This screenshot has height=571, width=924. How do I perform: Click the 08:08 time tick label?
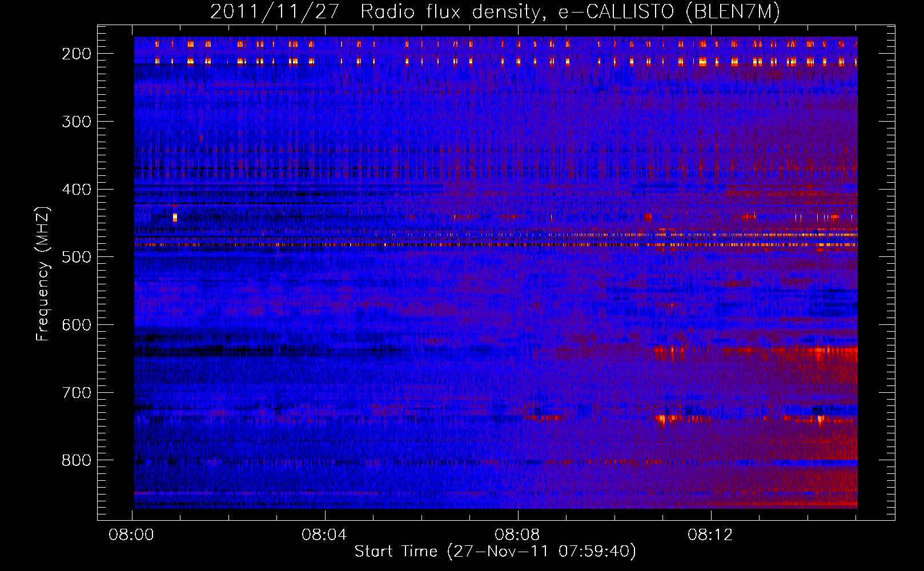517,534
